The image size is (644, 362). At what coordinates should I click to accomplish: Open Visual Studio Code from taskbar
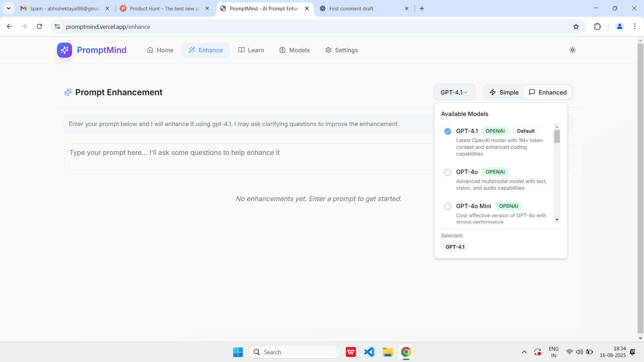click(x=369, y=352)
